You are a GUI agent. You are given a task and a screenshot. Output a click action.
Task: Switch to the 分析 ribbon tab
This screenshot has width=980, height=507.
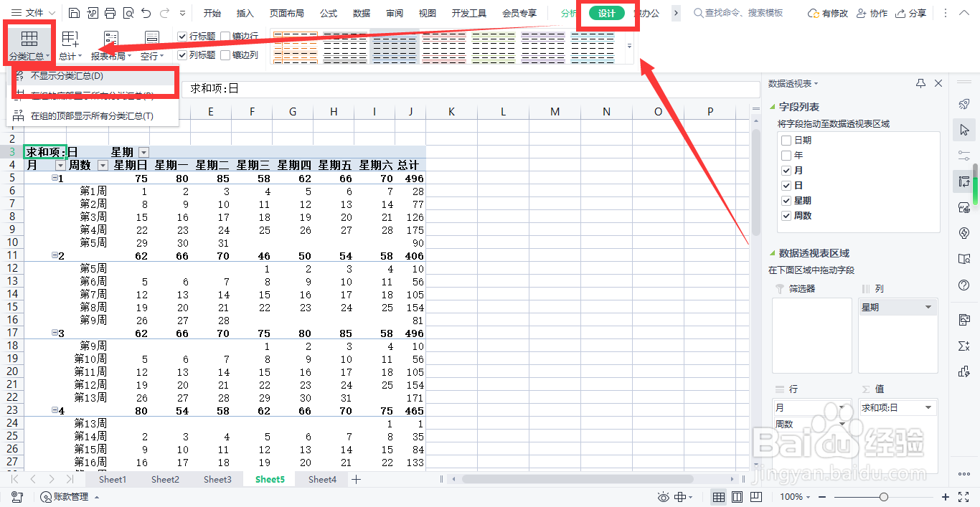point(570,13)
